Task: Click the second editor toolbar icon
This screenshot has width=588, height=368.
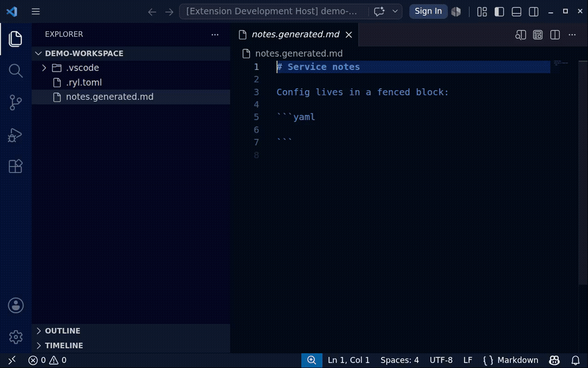Action: [538, 35]
